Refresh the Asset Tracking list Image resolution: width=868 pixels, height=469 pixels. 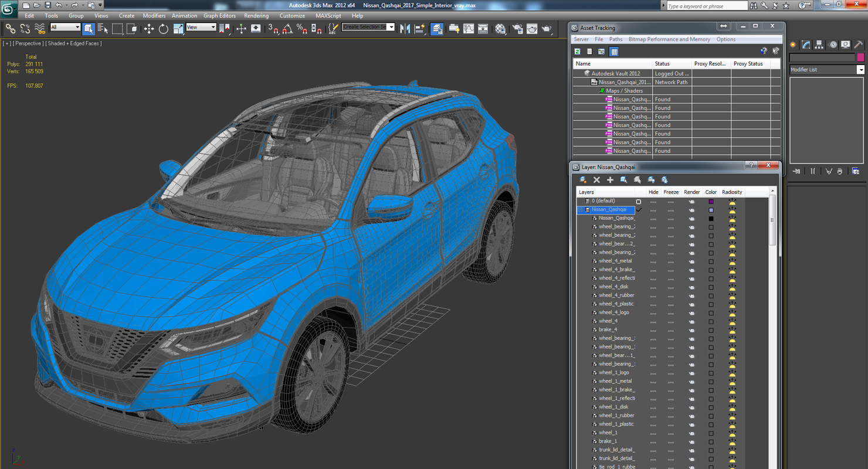(578, 52)
